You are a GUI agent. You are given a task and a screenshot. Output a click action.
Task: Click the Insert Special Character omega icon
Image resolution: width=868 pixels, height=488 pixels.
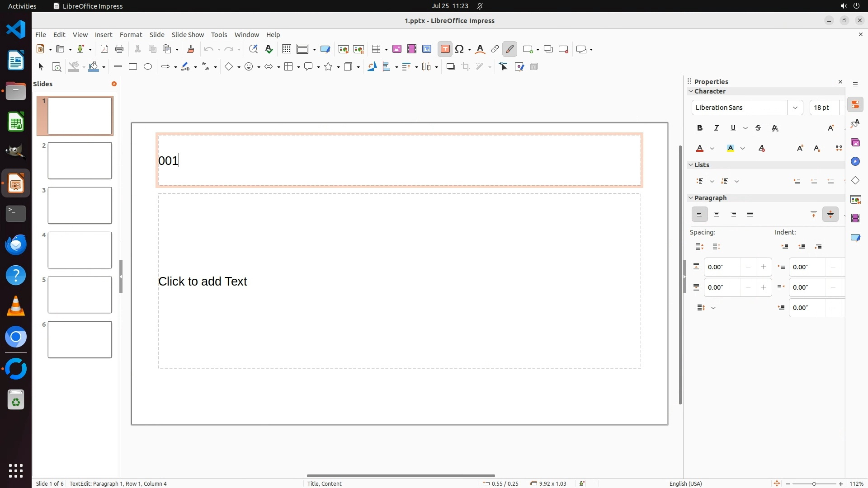coord(460,49)
